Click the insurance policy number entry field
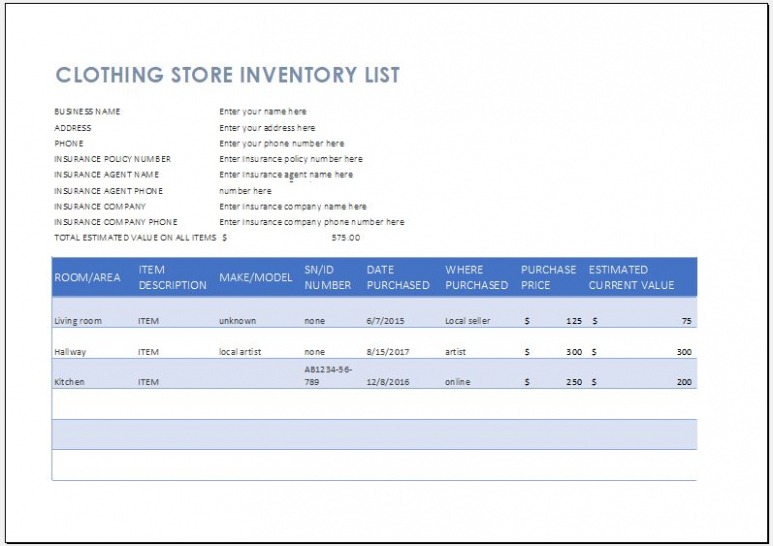 (x=291, y=159)
